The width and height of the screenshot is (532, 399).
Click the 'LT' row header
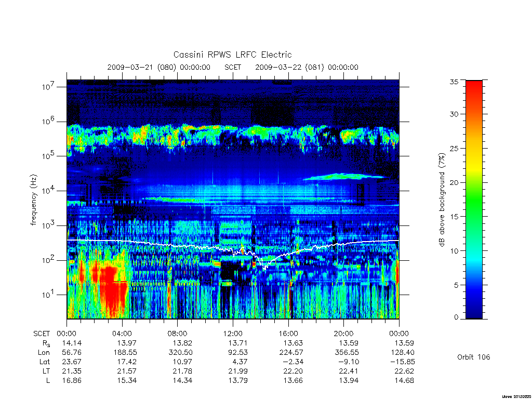[x=46, y=371]
